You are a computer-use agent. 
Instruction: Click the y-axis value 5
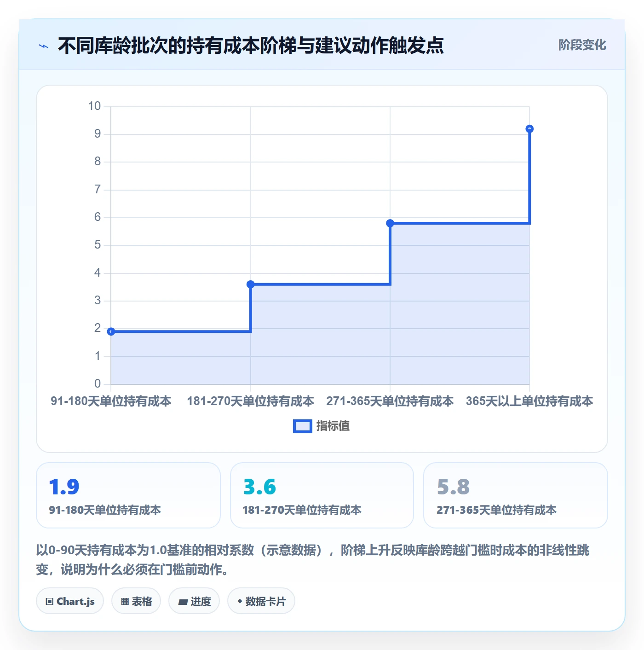tap(98, 245)
